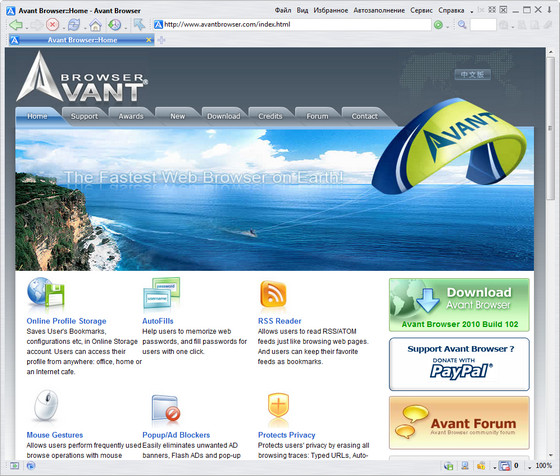Click the Download Avant Browser banner
This screenshot has width=560, height=476.
pos(459,305)
